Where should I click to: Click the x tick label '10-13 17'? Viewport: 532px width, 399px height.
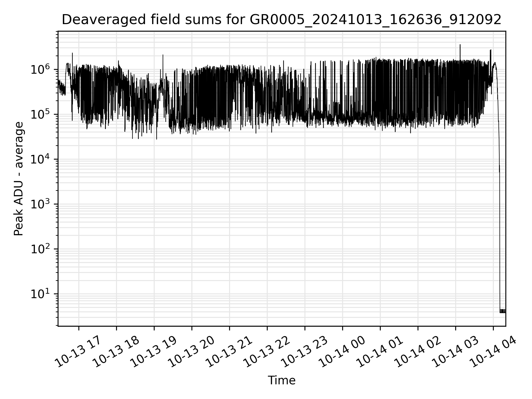[78, 352]
